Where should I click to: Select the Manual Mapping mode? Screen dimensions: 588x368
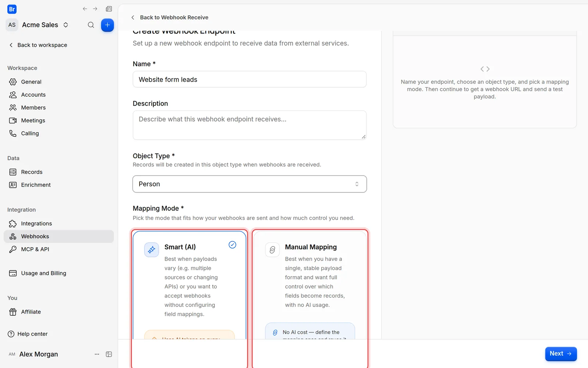(x=310, y=285)
